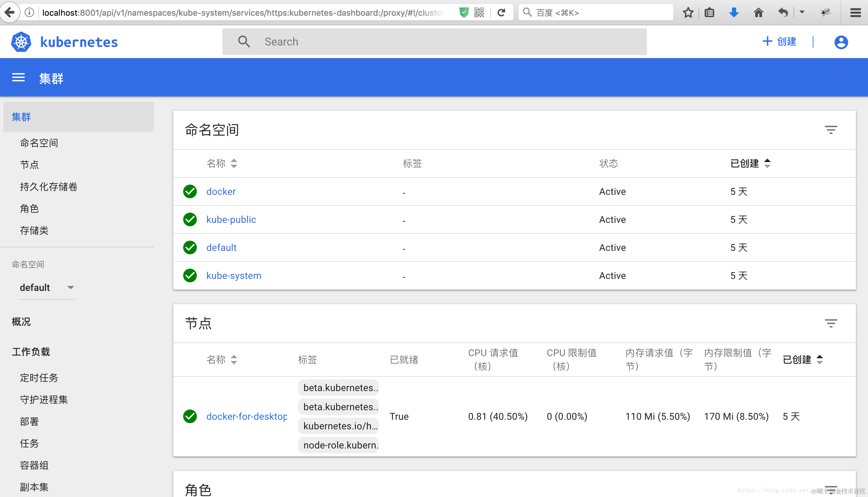Open the browser hamburger menu
The height and width of the screenshot is (497, 868).
pos(855,13)
